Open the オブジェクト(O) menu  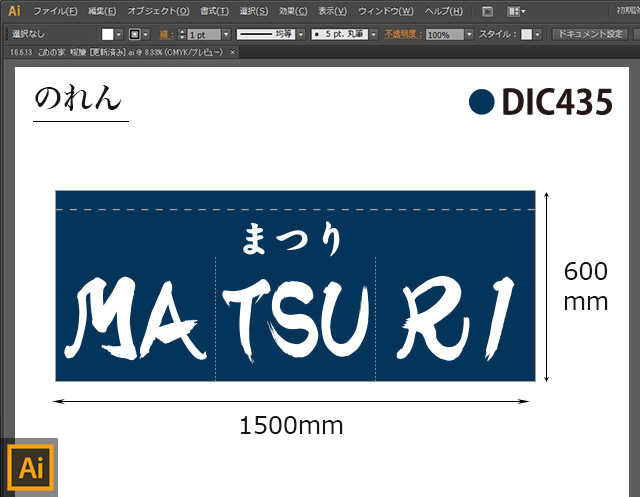point(158,12)
